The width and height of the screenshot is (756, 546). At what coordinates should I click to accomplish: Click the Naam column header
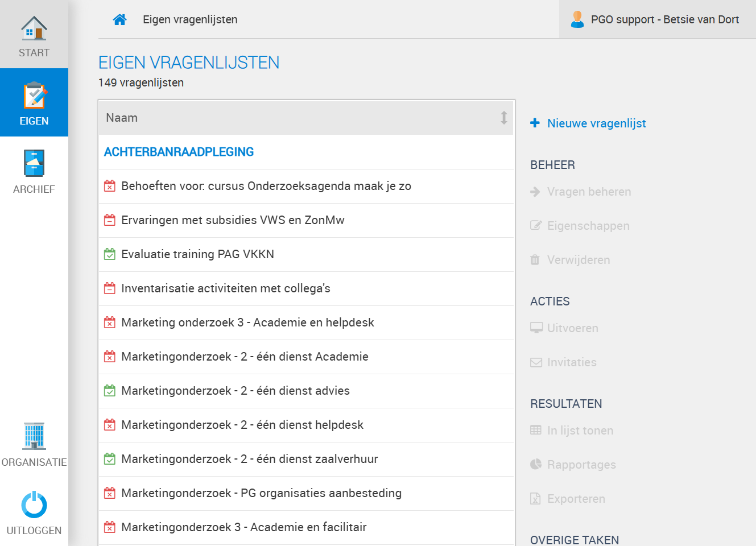tap(306, 118)
